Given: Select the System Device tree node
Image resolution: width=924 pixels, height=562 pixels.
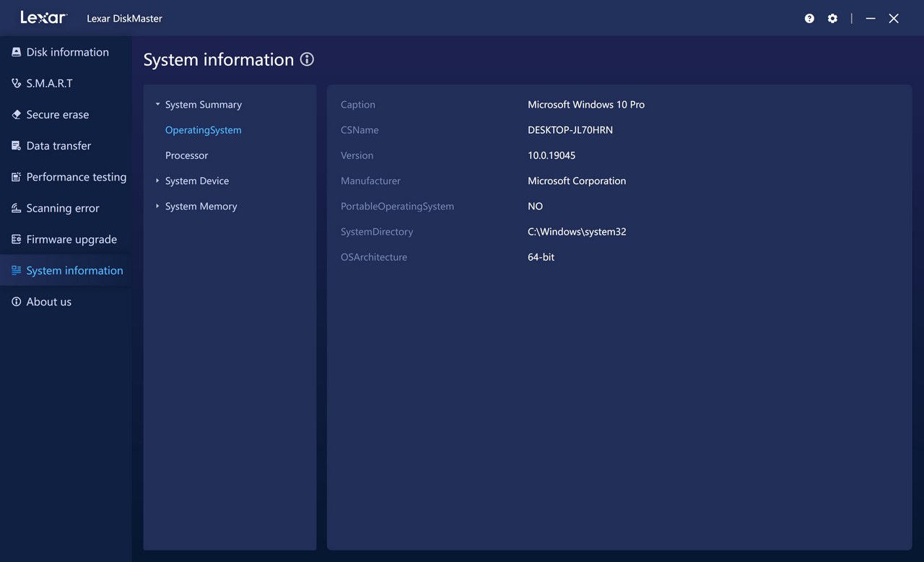Looking at the screenshot, I should [197, 181].
